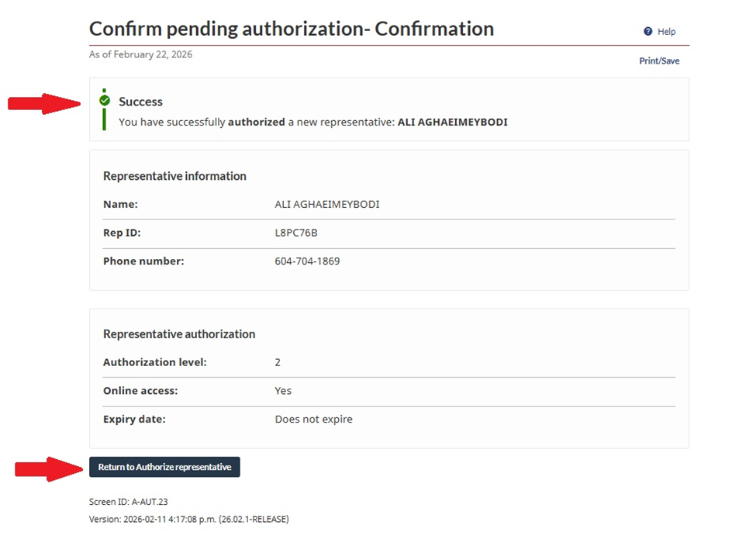Select the name value in the Name row
Image resolution: width=756 pixels, height=546 pixels.
click(326, 205)
